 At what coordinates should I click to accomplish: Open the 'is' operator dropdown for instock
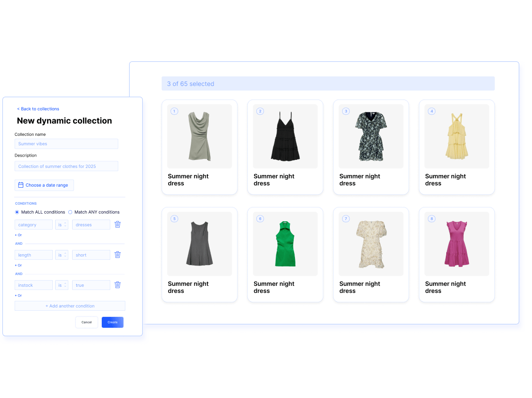[x=62, y=285]
